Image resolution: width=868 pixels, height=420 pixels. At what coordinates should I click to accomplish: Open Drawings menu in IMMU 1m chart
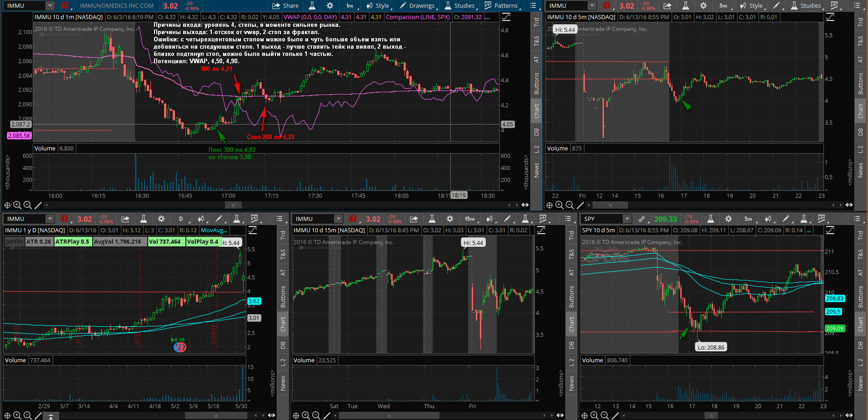[418, 5]
